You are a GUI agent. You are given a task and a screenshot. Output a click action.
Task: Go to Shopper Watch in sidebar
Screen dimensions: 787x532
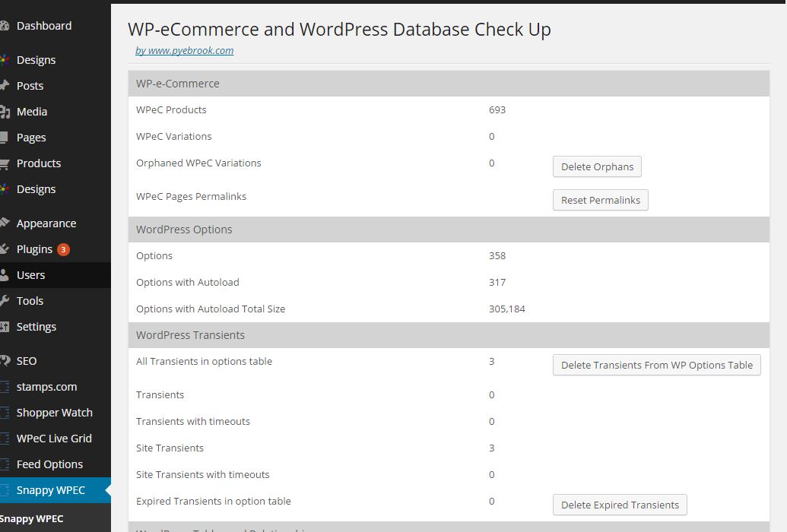pyautogui.click(x=54, y=413)
